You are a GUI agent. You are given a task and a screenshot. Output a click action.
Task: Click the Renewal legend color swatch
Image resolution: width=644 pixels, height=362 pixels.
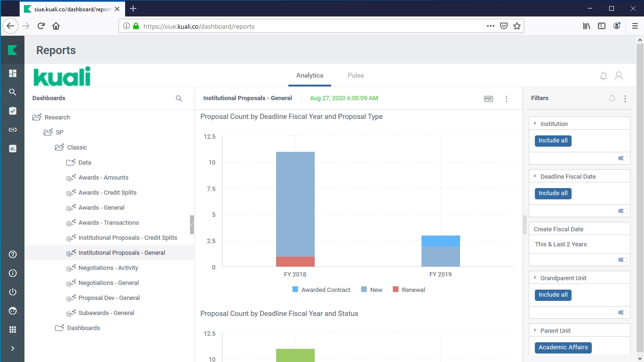396,290
